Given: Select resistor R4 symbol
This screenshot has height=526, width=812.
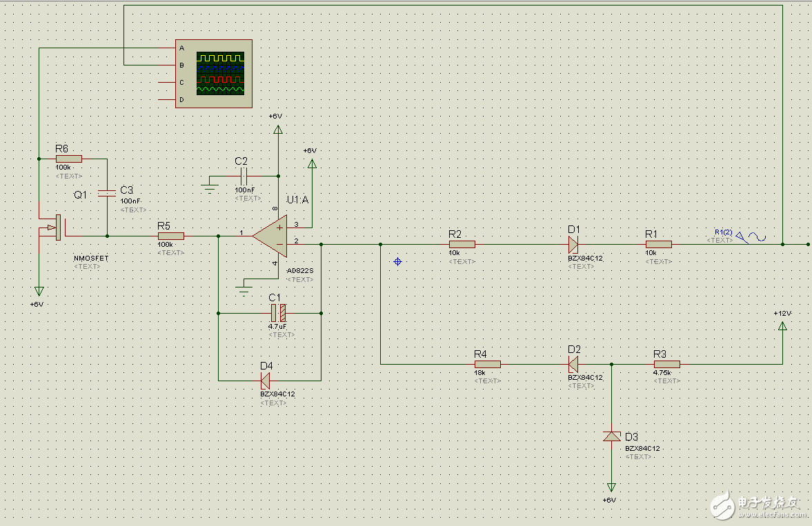Looking at the screenshot, I should point(487,364).
